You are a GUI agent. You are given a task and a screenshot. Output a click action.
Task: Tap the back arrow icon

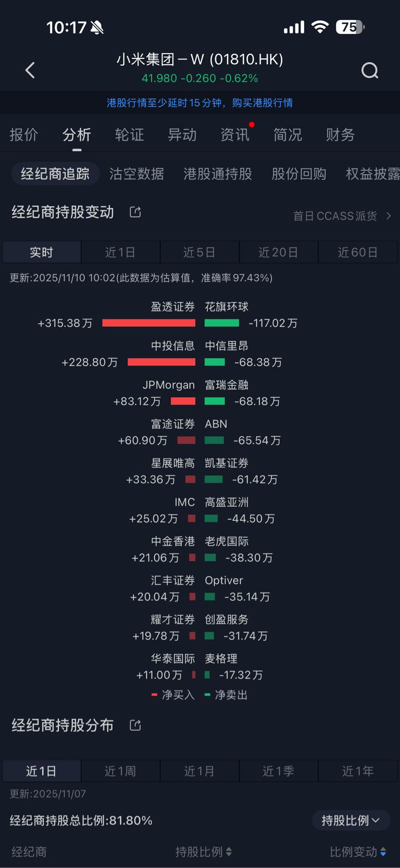click(30, 70)
